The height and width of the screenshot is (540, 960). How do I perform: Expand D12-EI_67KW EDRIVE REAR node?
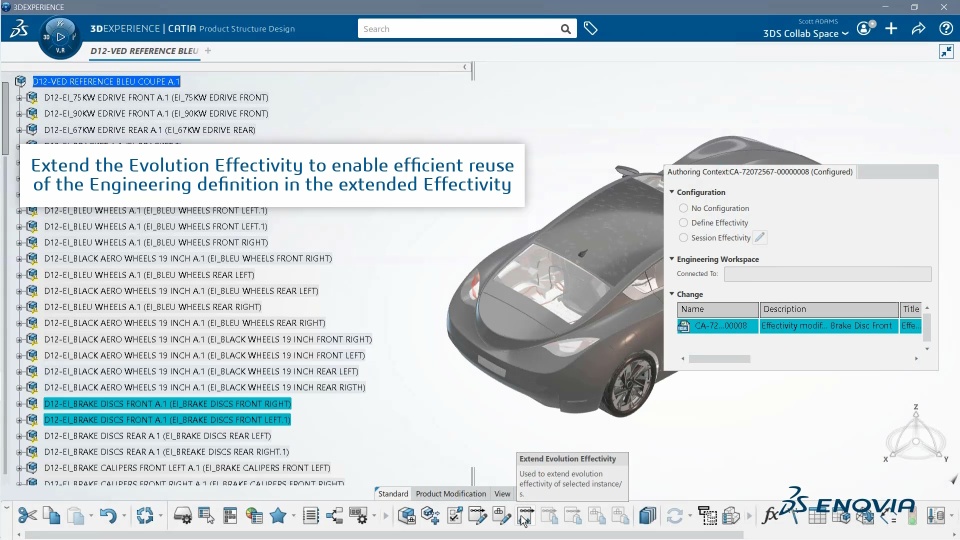pos(18,130)
